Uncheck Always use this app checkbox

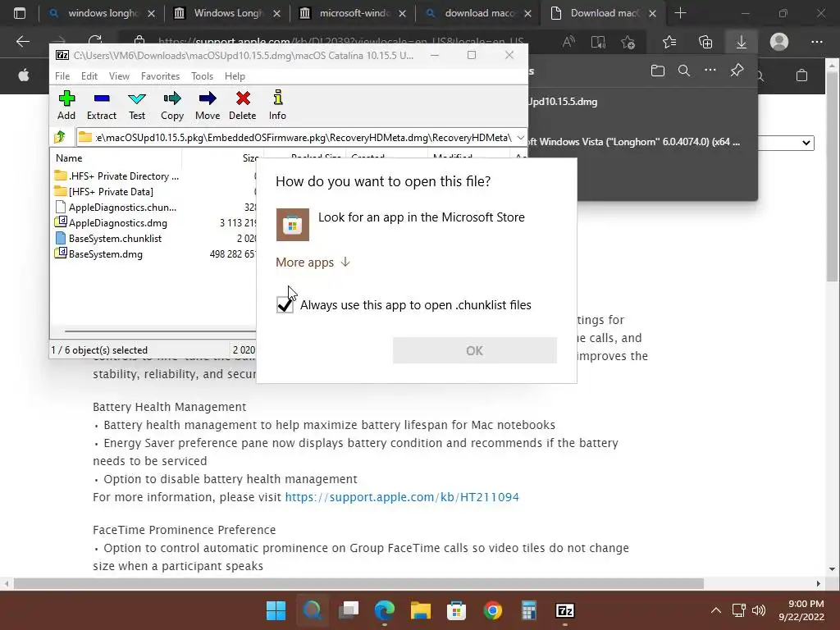(285, 305)
